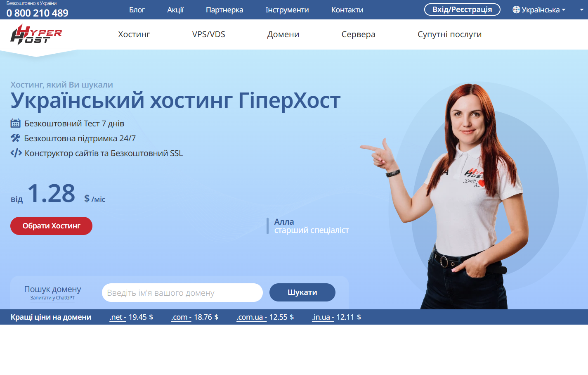588x375 pixels.
Task: Expand the small arrow at top right corner
Action: (x=581, y=9)
